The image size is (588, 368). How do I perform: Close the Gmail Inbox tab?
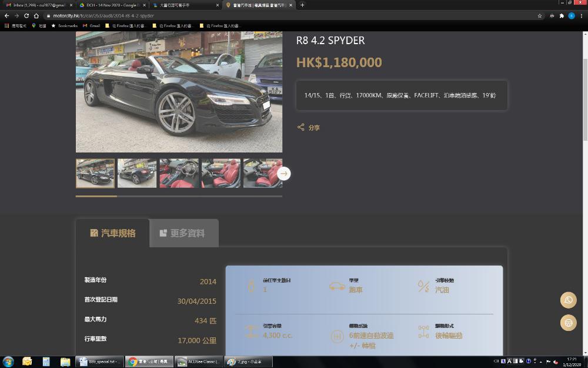pos(71,5)
